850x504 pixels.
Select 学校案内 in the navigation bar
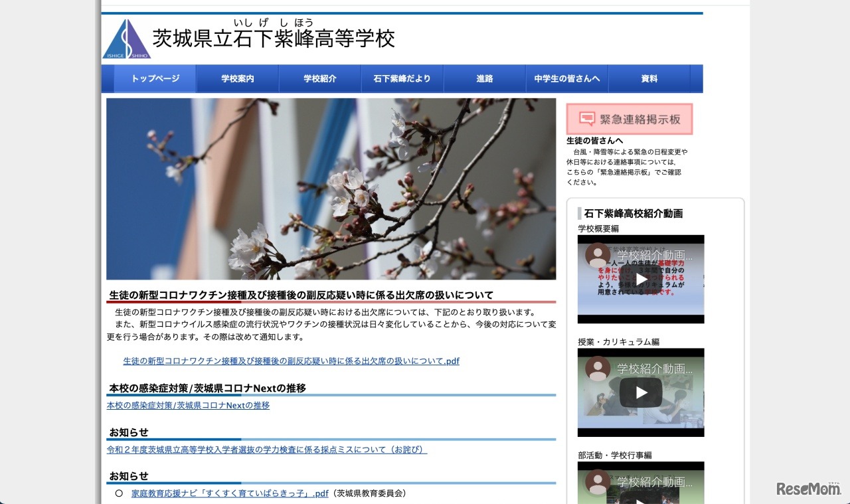tap(238, 78)
